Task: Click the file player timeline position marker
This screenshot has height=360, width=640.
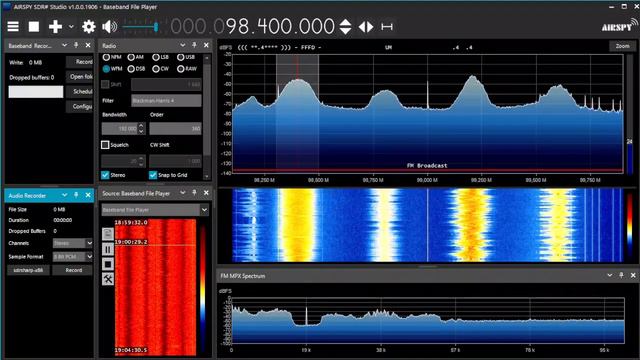Action: (x=155, y=245)
